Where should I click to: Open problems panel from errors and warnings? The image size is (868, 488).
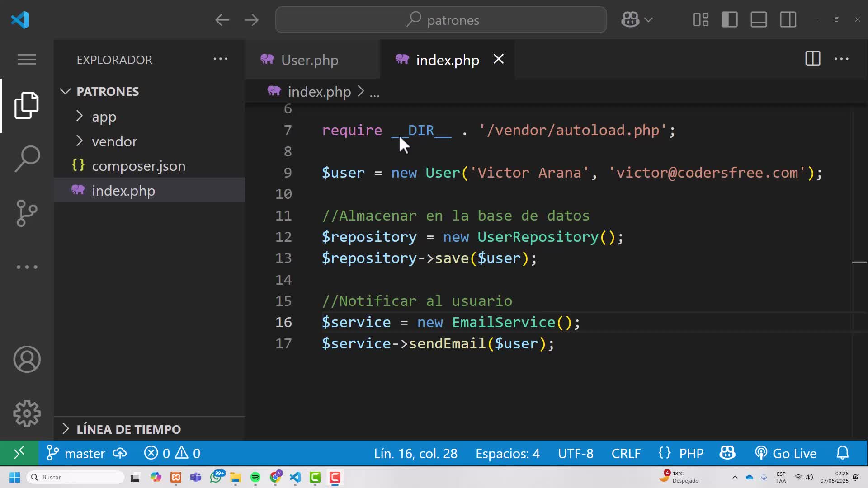click(x=172, y=453)
